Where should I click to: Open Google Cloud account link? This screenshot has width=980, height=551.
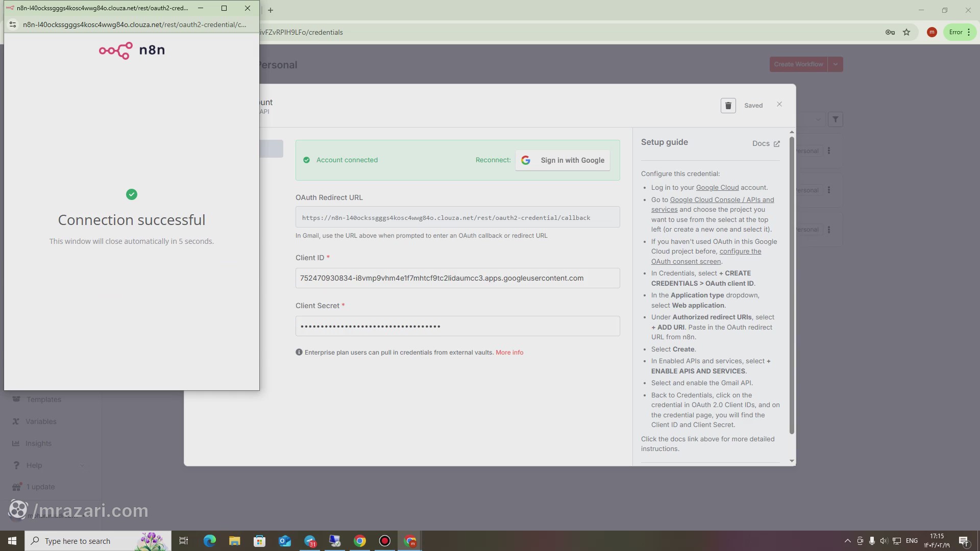717,188
